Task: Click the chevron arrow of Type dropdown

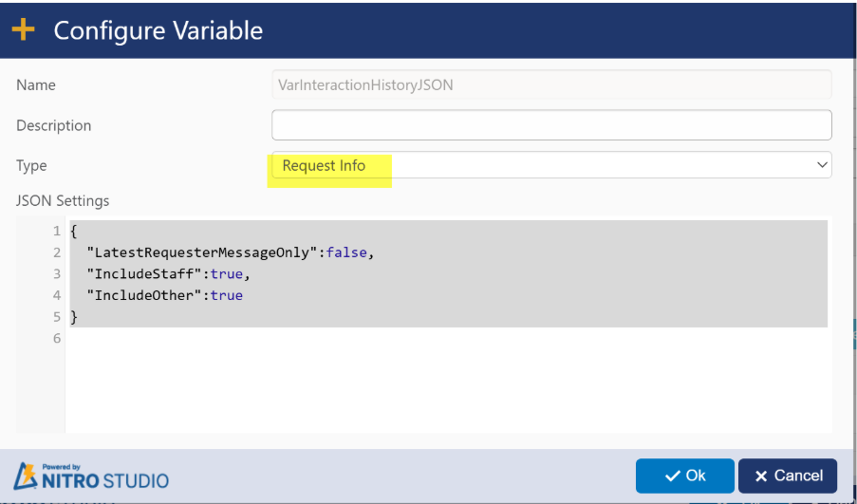Action: pos(822,165)
